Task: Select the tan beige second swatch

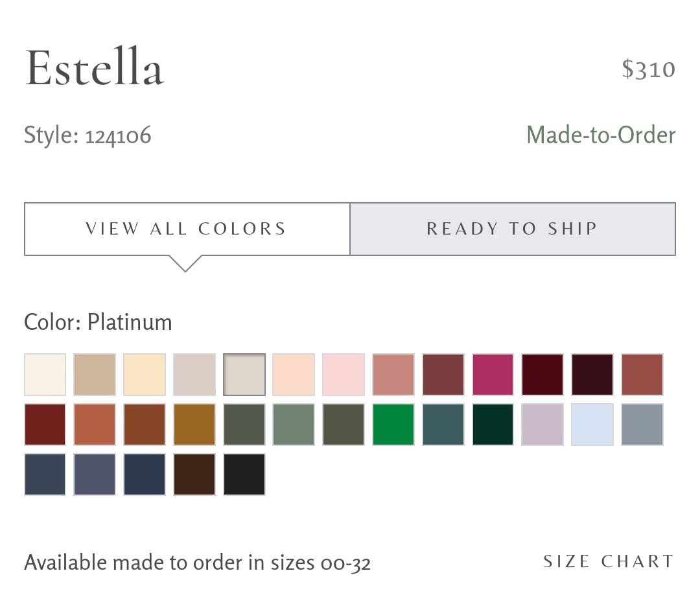Action: (x=95, y=375)
